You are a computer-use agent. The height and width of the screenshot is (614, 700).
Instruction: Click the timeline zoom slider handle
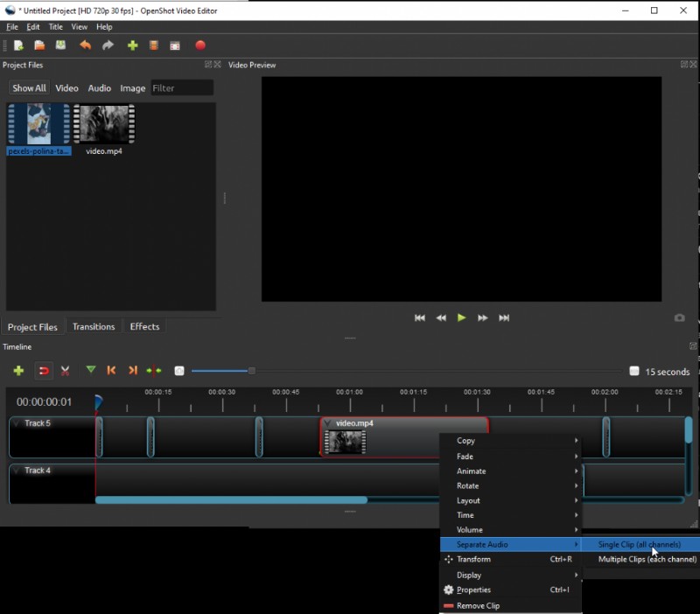tap(252, 371)
